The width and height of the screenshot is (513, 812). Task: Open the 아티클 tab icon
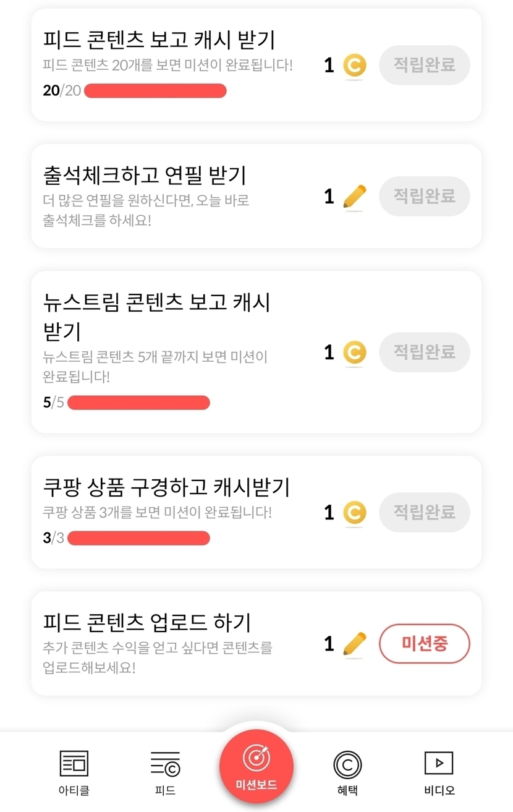pyautogui.click(x=74, y=763)
